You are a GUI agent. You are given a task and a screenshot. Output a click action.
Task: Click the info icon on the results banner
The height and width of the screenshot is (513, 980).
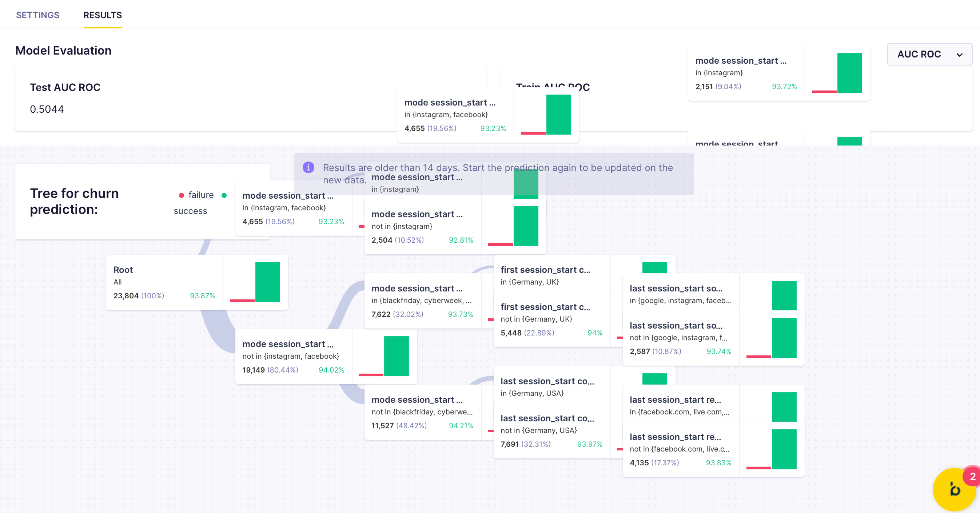tap(308, 167)
